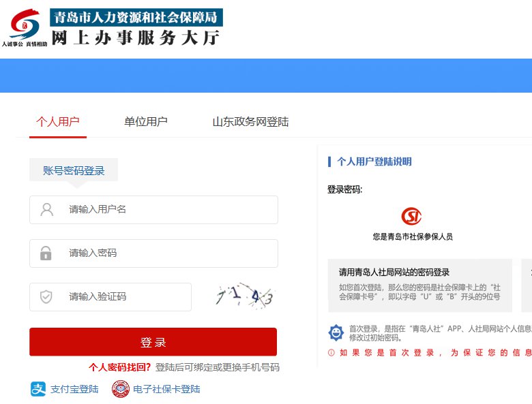Switch to the 单位用户 tab
532x404 pixels.
click(145, 122)
